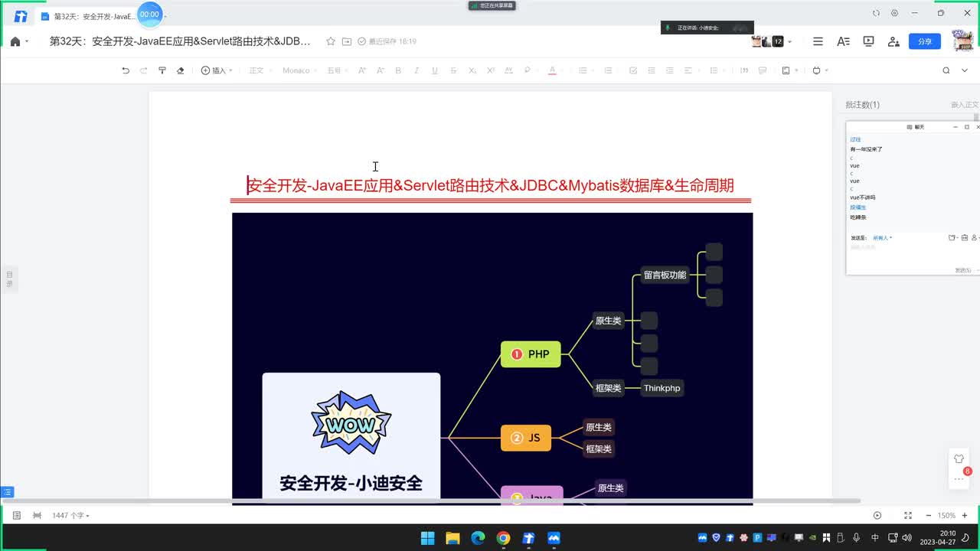This screenshot has width=980, height=551.
Task: Toggle bold formatting
Action: 398,70
